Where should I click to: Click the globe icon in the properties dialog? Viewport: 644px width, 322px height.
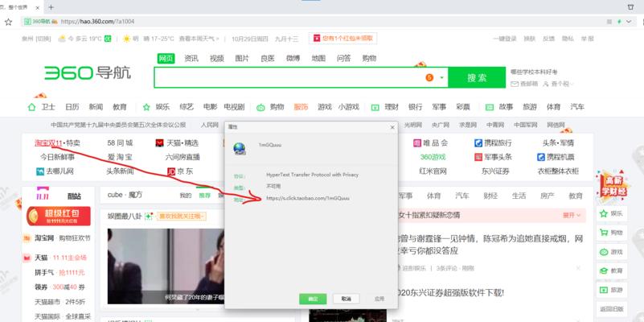point(239,149)
